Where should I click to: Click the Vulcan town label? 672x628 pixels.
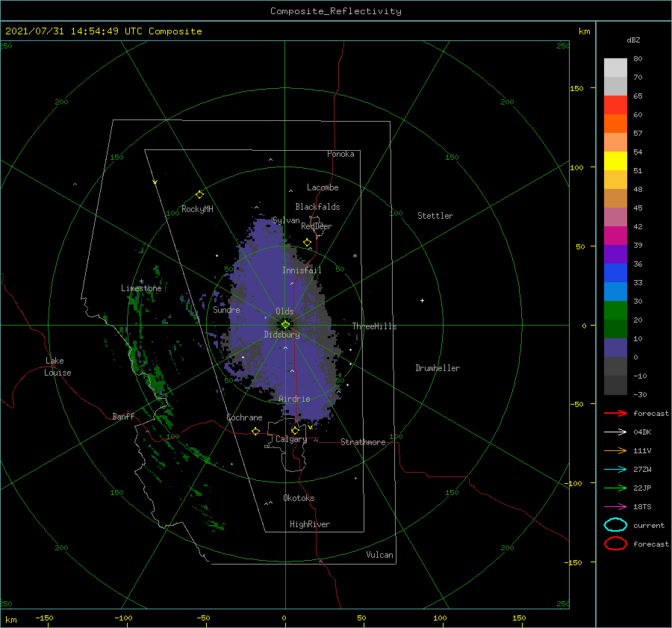tap(380, 555)
